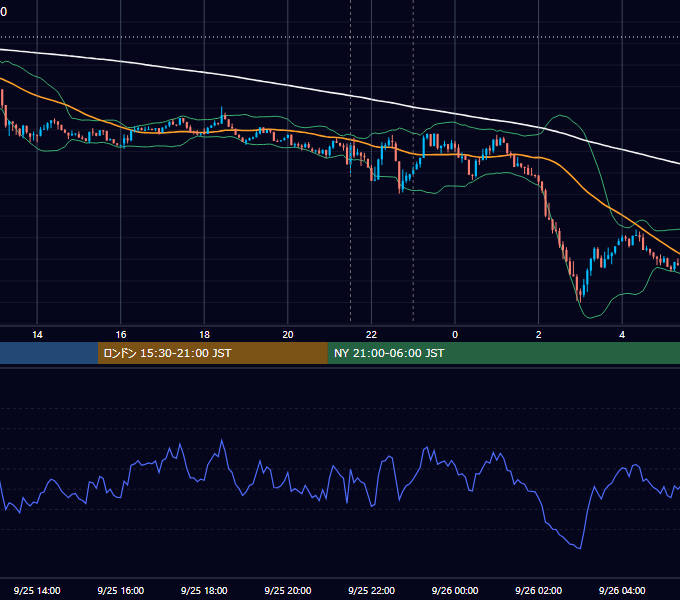
Task: Click the lowest point of the blue oscillator line
Action: (580, 548)
